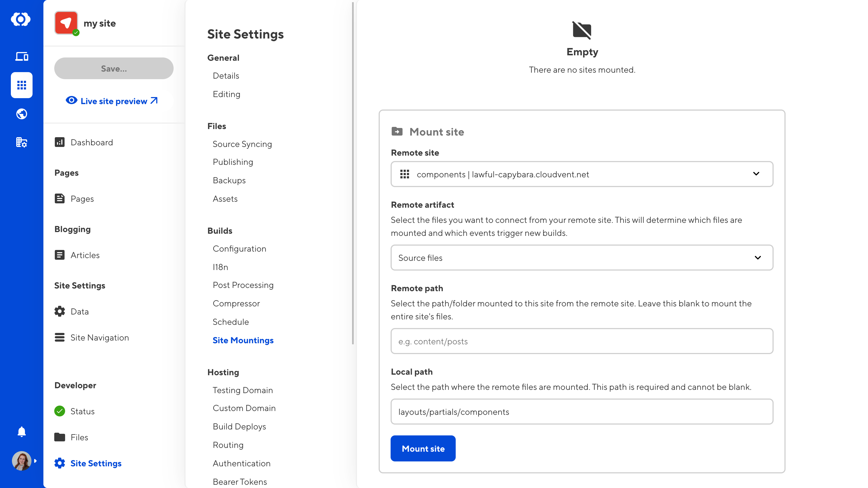The width and height of the screenshot is (868, 488).
Task: Select Source Syncing in settings menu
Action: coord(242,144)
